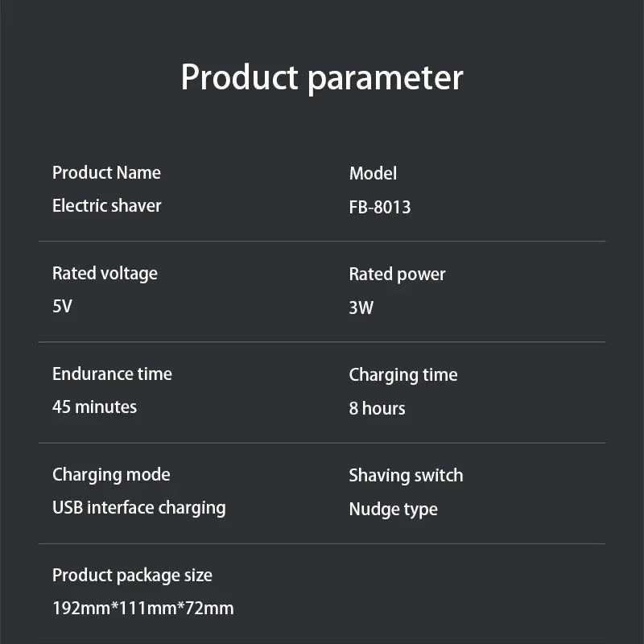
Task: Click the "8 hours" value
Action: (377, 408)
